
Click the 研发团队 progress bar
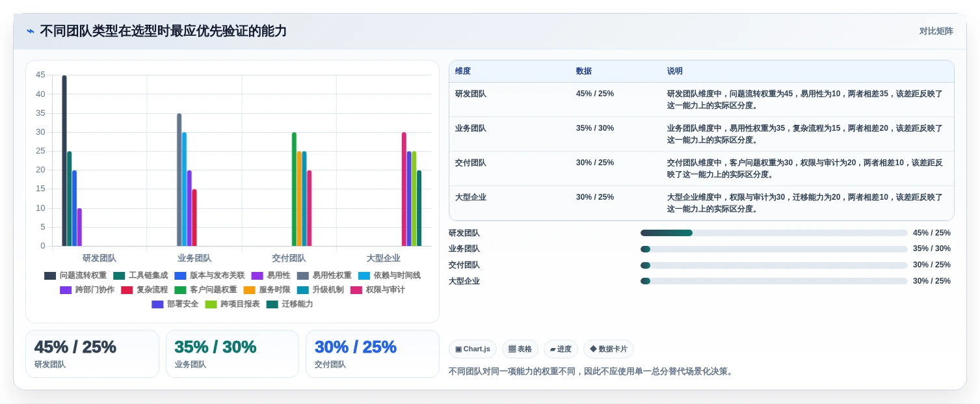click(x=774, y=233)
